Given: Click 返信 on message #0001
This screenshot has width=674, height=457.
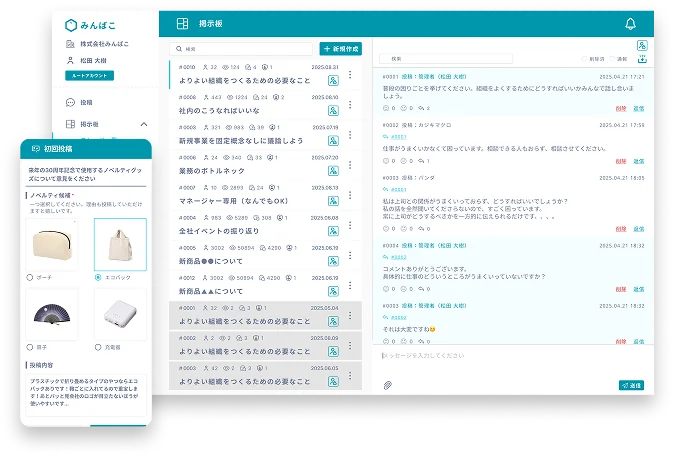Looking at the screenshot, I should pyautogui.click(x=639, y=109).
